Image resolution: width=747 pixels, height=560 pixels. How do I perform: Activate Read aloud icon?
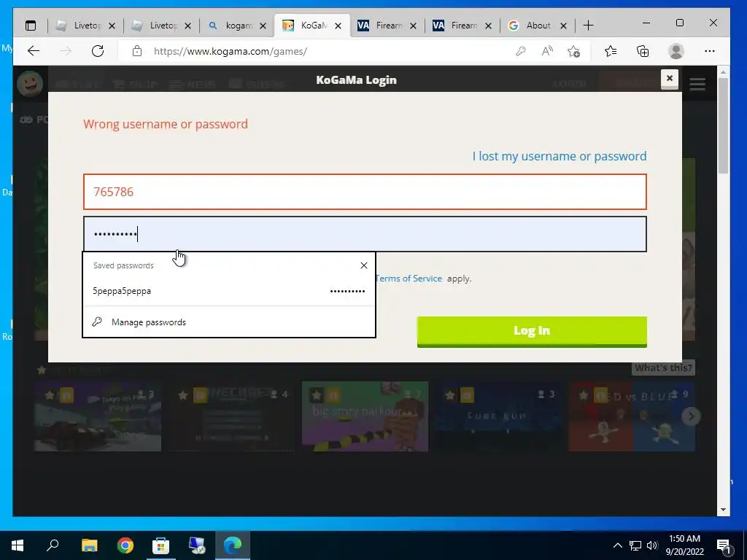coord(547,51)
